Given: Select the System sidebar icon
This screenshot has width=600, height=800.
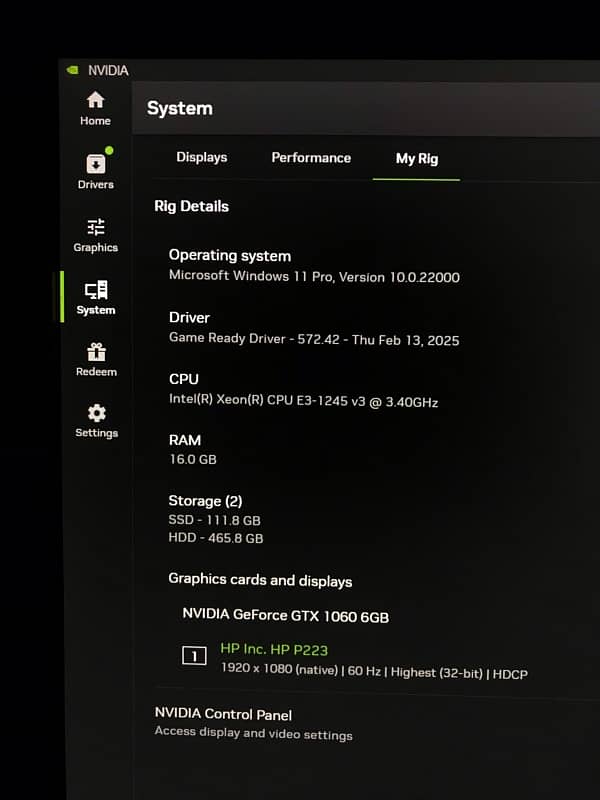Looking at the screenshot, I should [95, 290].
